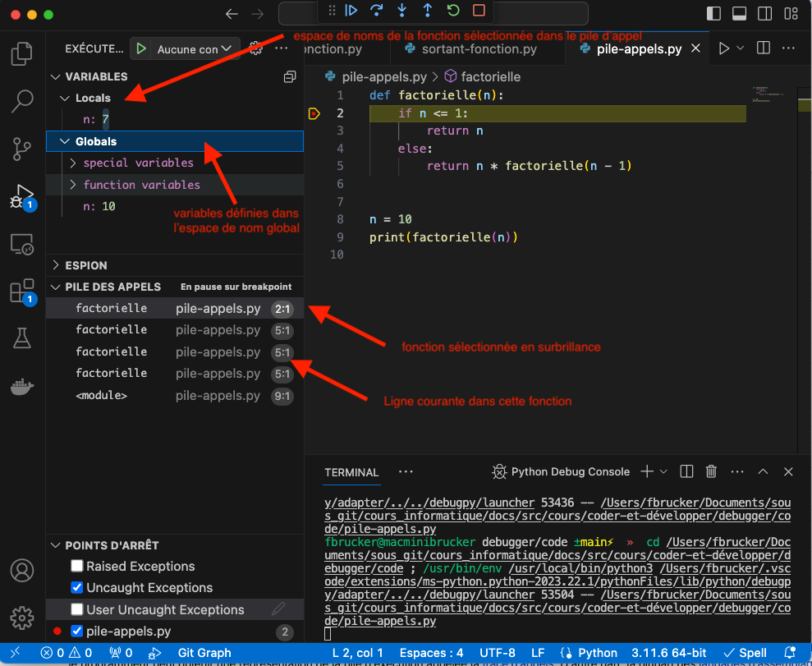Open the Source Control view
This screenshot has width=812, height=666.
click(21, 149)
